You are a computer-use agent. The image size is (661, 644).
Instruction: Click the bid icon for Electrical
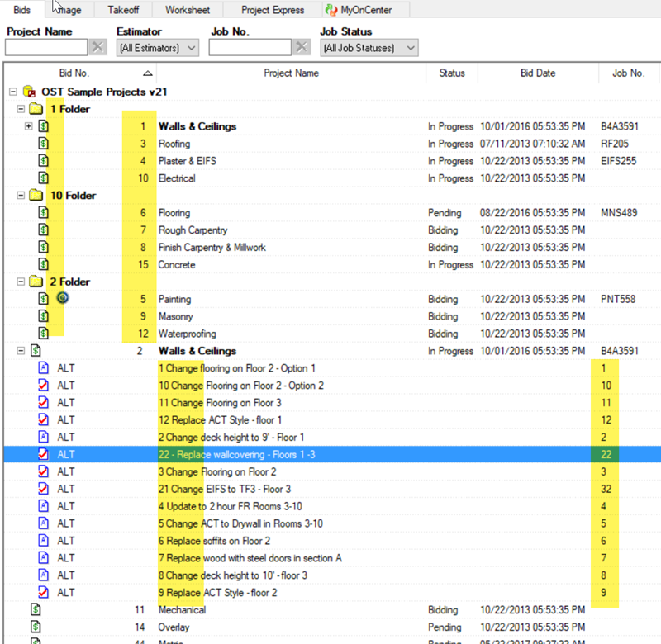44,178
